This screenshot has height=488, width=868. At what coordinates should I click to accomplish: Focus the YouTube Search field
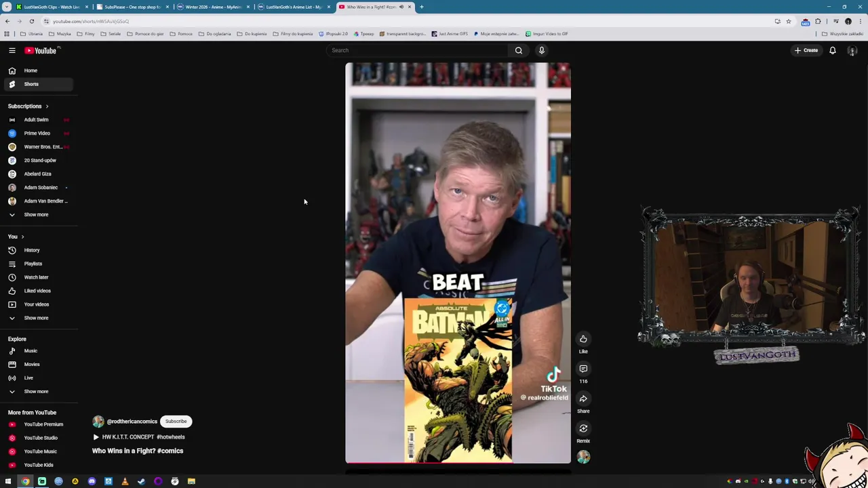(417, 50)
